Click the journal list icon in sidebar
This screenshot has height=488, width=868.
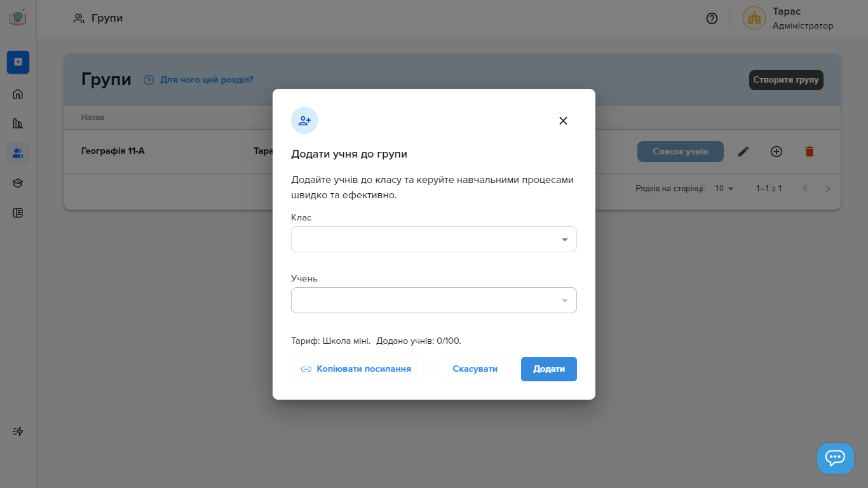(x=18, y=213)
